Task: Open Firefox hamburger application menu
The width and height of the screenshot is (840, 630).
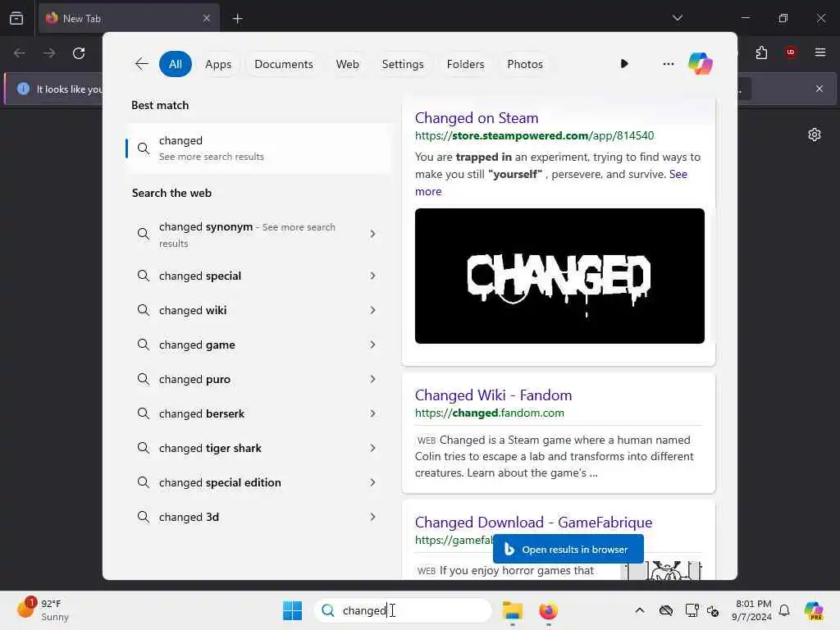Action: tap(819, 52)
